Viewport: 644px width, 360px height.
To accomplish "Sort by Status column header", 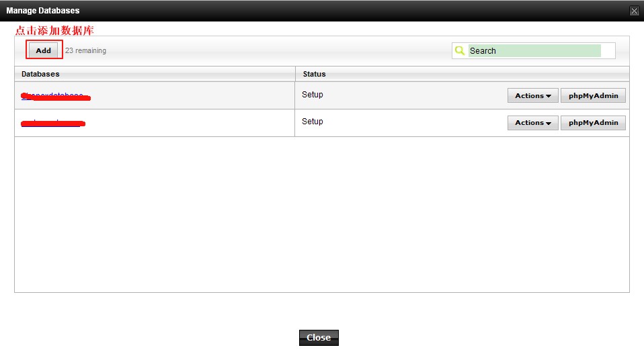I will pyautogui.click(x=314, y=74).
